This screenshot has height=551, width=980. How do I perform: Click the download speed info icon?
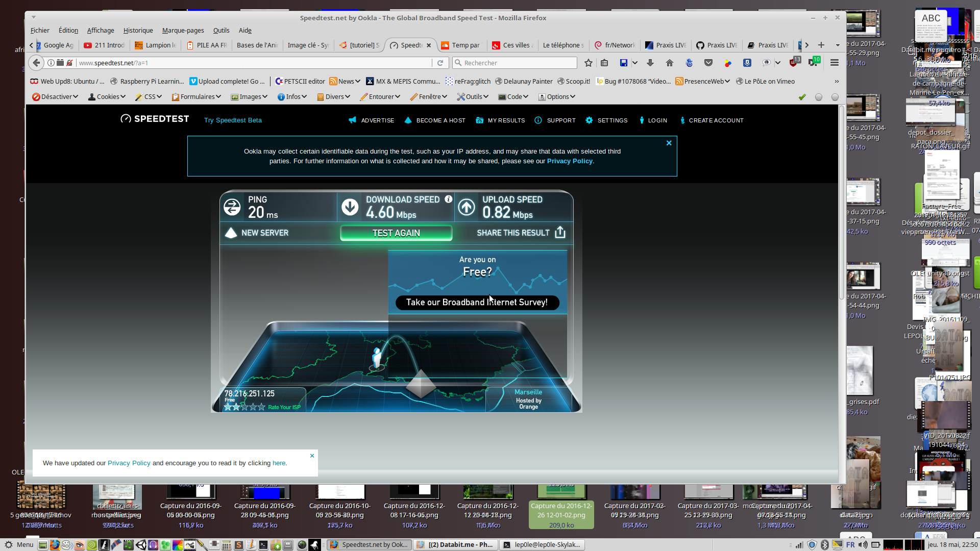click(448, 199)
